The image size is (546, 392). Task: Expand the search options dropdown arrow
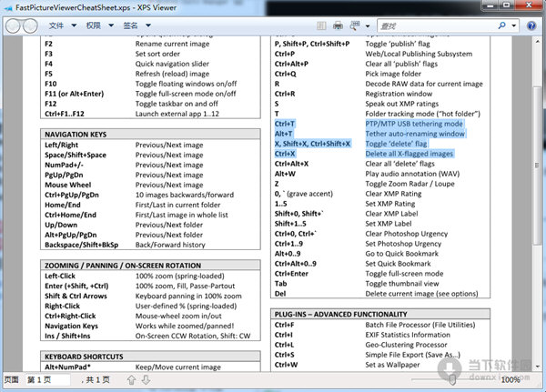(x=513, y=25)
